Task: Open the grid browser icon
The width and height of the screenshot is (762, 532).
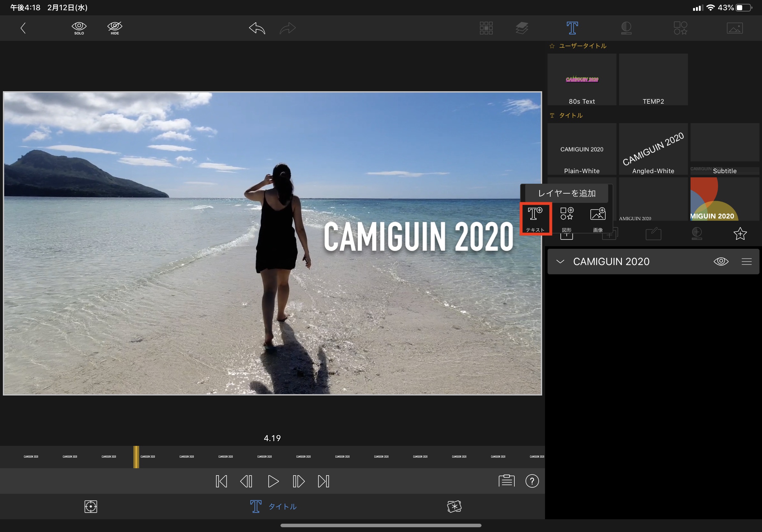Action: (x=486, y=28)
